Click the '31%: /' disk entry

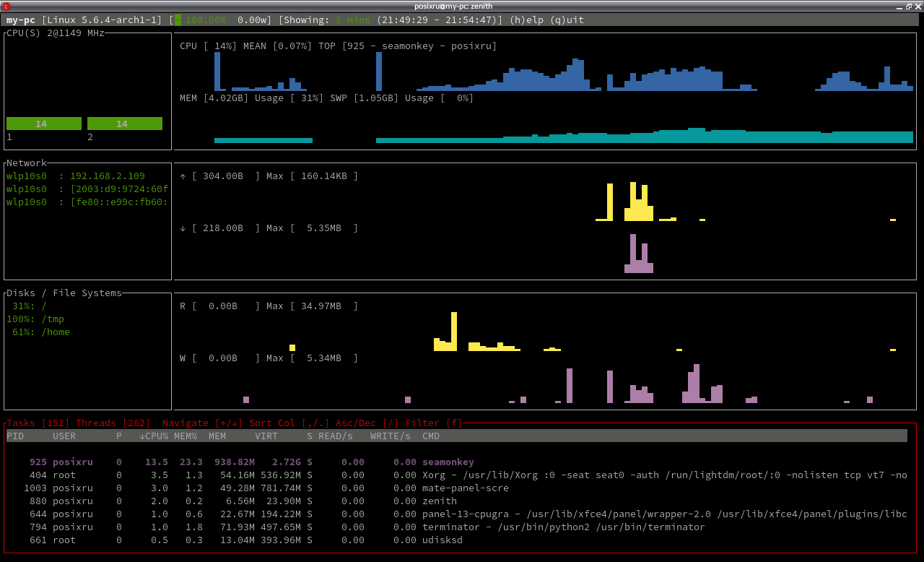pyautogui.click(x=30, y=306)
